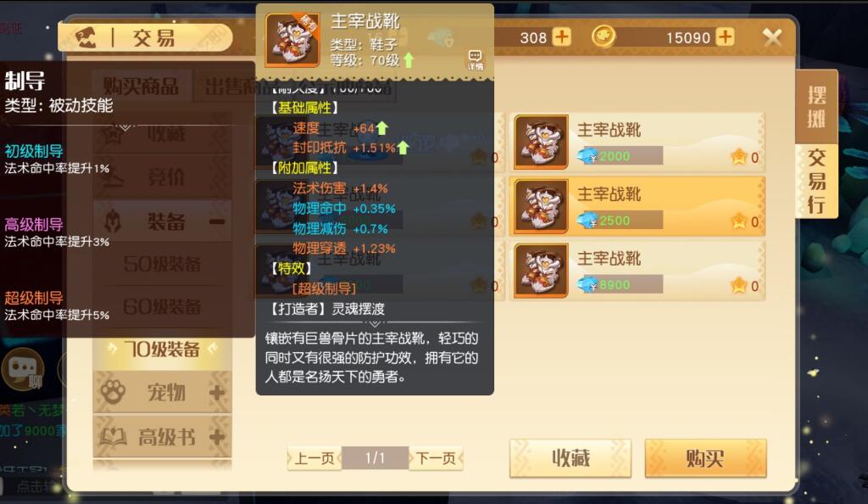Add gold with the plus beside 15090
This screenshot has width=868, height=504.
click(x=725, y=37)
